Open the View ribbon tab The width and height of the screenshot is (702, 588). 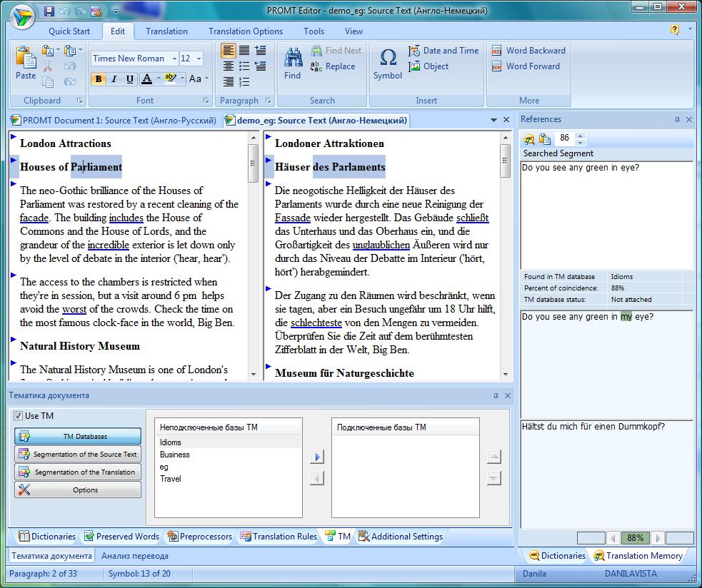coord(353,31)
